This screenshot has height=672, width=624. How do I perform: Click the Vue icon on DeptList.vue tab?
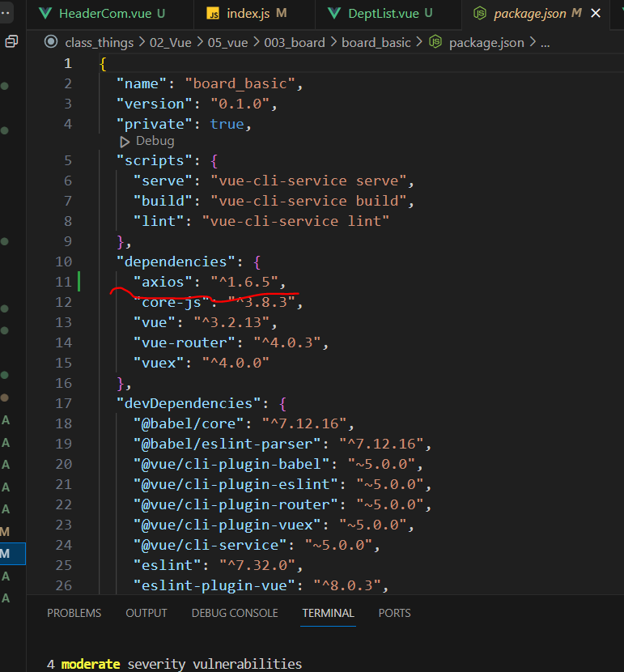tap(334, 13)
